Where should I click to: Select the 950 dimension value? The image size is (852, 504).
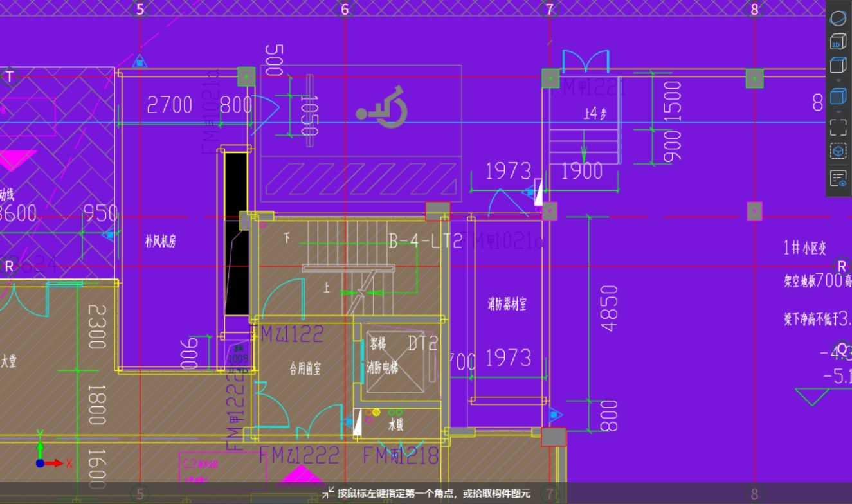coord(101,213)
